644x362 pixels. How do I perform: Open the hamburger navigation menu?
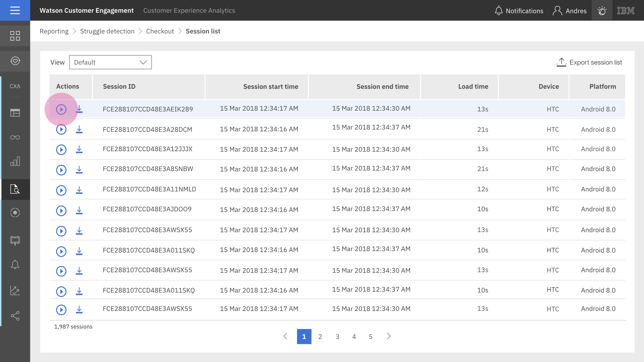[15, 10]
